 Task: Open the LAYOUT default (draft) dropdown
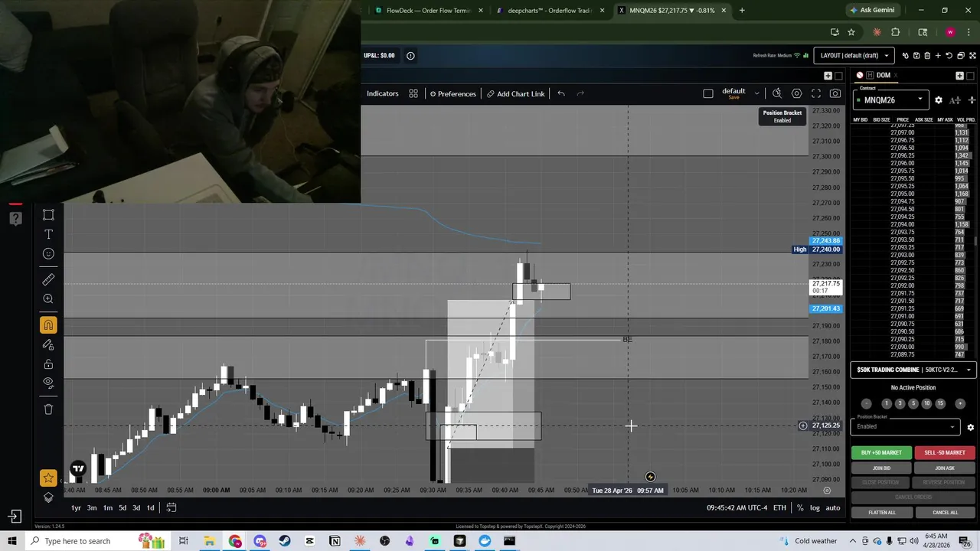coord(854,55)
